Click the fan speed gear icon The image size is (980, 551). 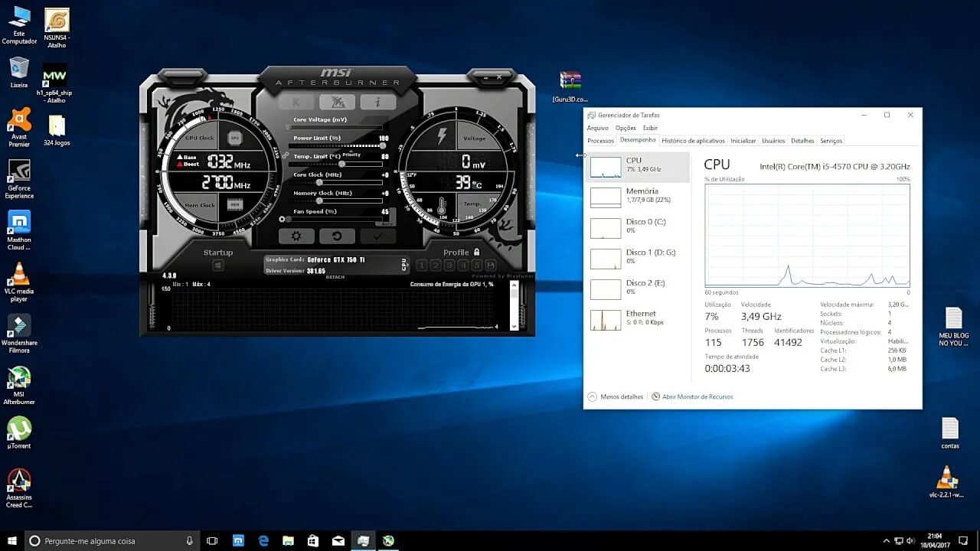282,220
